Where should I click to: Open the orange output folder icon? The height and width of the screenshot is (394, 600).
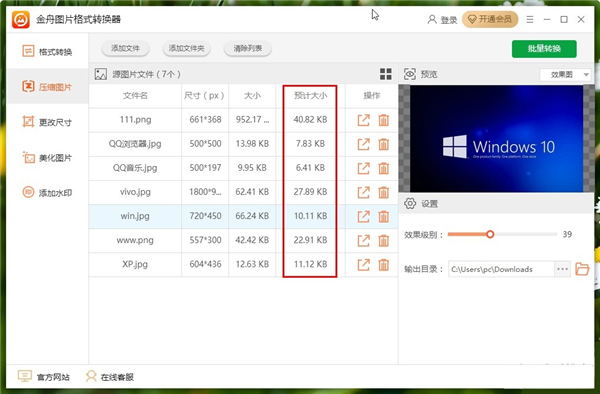tap(582, 269)
